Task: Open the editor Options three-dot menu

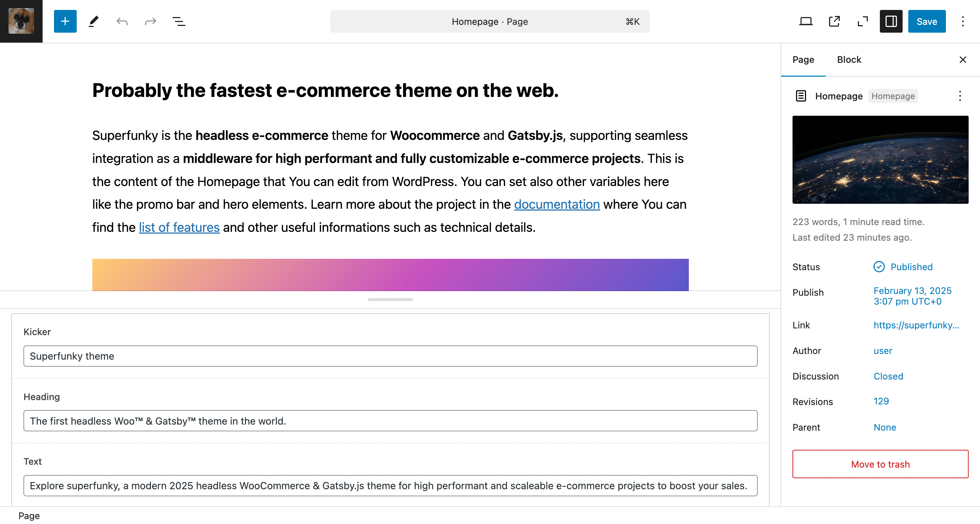Action: pyautogui.click(x=963, y=21)
